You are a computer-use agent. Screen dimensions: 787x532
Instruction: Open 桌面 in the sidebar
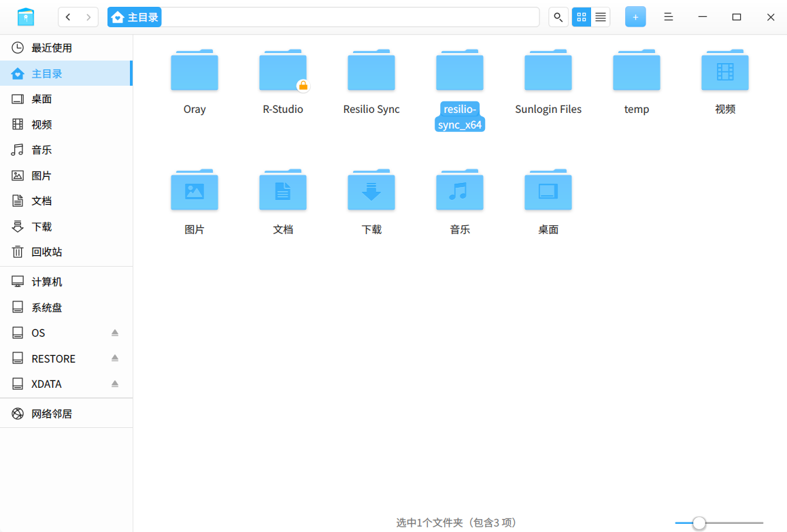tap(66, 99)
